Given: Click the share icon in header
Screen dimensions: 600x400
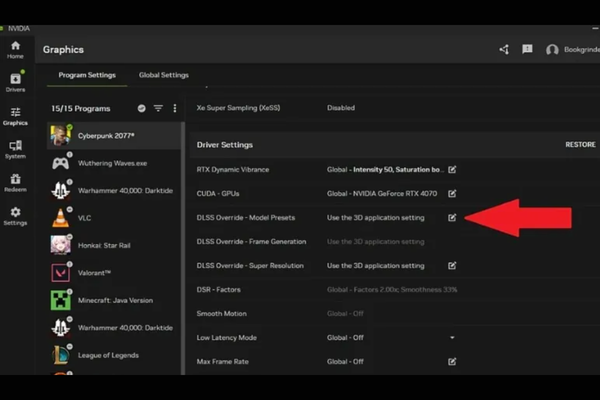Looking at the screenshot, I should click(x=504, y=49).
